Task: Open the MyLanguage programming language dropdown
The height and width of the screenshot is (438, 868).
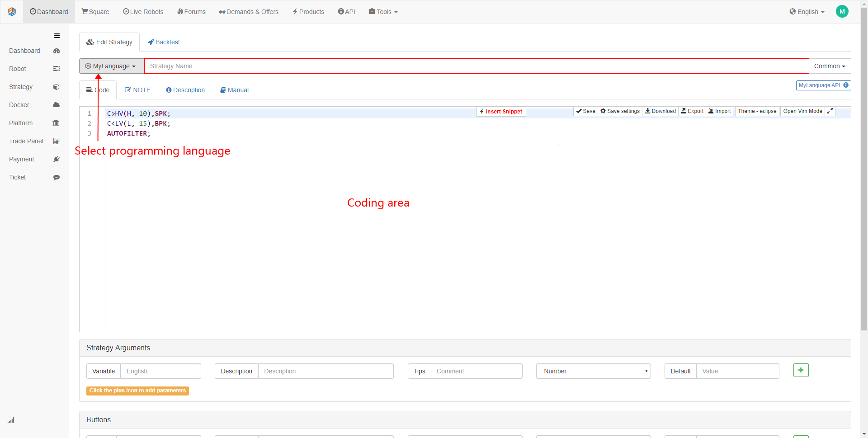Action: pos(112,66)
